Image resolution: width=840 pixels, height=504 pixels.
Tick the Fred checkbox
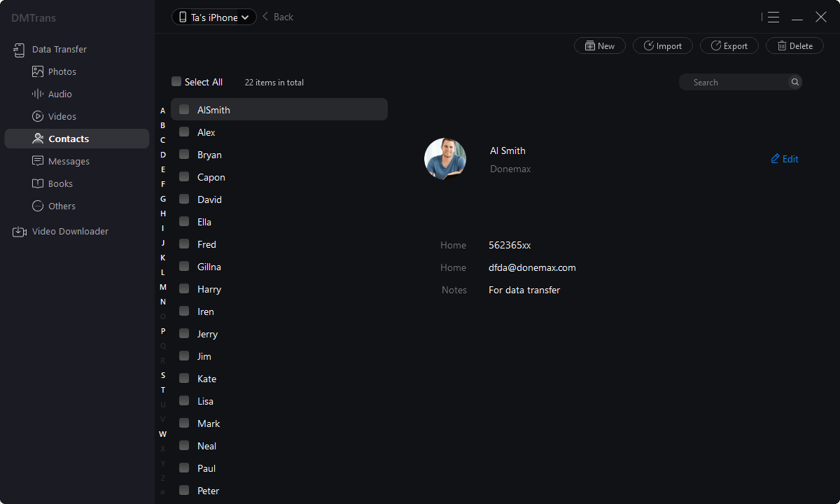tap(184, 244)
